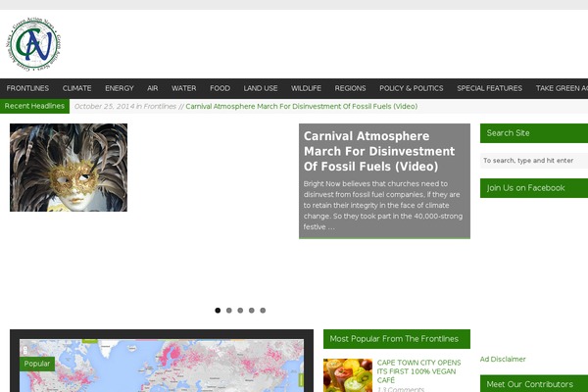Open Cape Town first vegan café article
588x392 pixels.
pos(418,371)
